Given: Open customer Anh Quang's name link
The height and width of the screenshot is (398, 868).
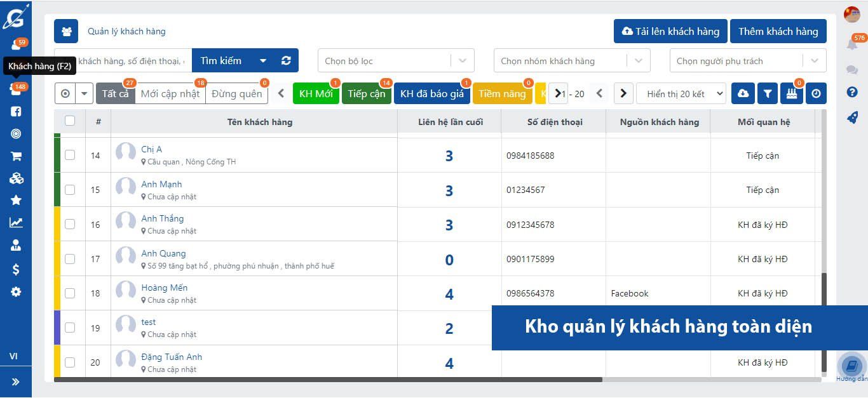Looking at the screenshot, I should pyautogui.click(x=163, y=253).
